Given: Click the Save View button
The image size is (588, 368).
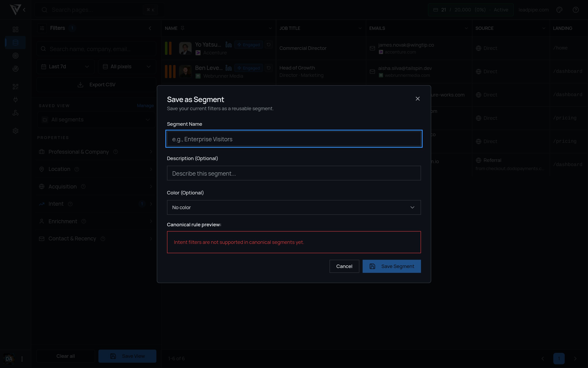Looking at the screenshot, I should tap(127, 356).
